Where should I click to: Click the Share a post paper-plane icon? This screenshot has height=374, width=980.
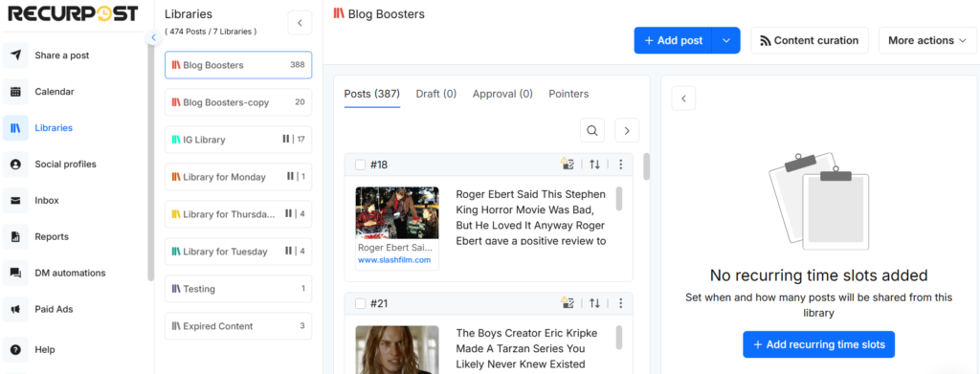pyautogui.click(x=15, y=55)
